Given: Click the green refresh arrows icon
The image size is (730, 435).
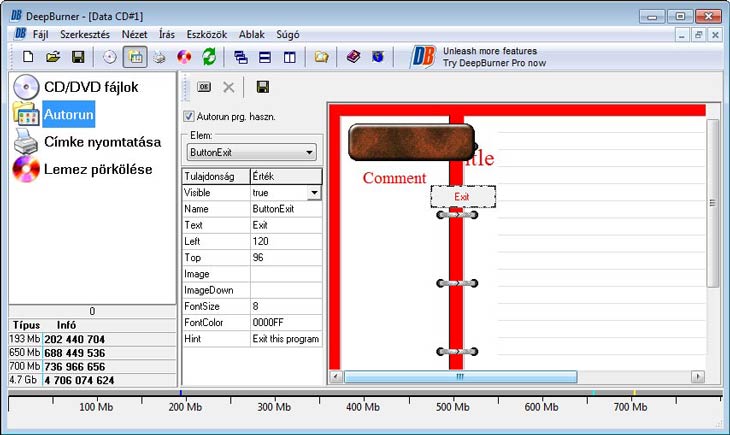Looking at the screenshot, I should 209,57.
